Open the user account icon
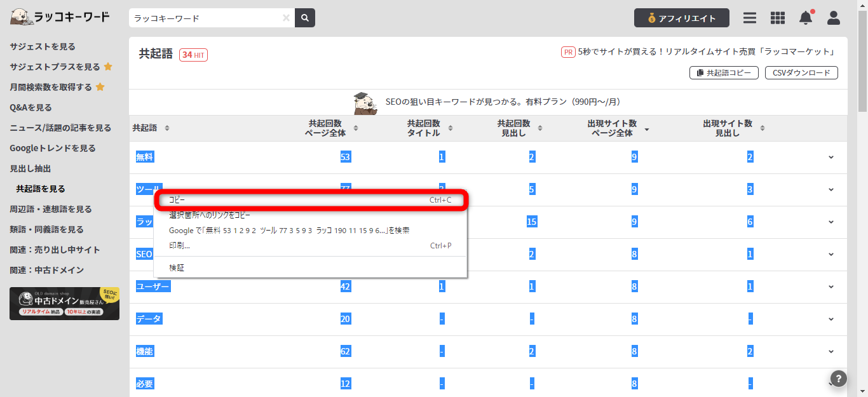 [x=834, y=18]
